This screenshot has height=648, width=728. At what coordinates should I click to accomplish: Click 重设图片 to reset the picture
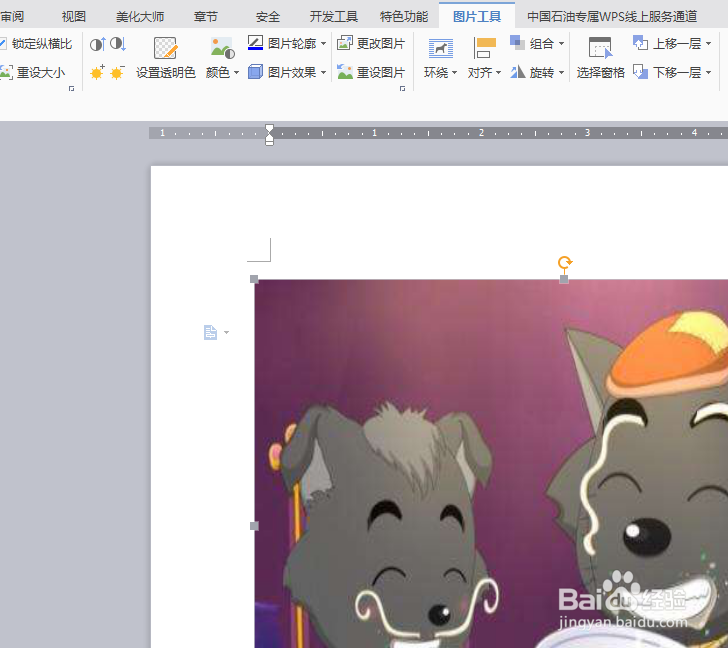(x=371, y=72)
